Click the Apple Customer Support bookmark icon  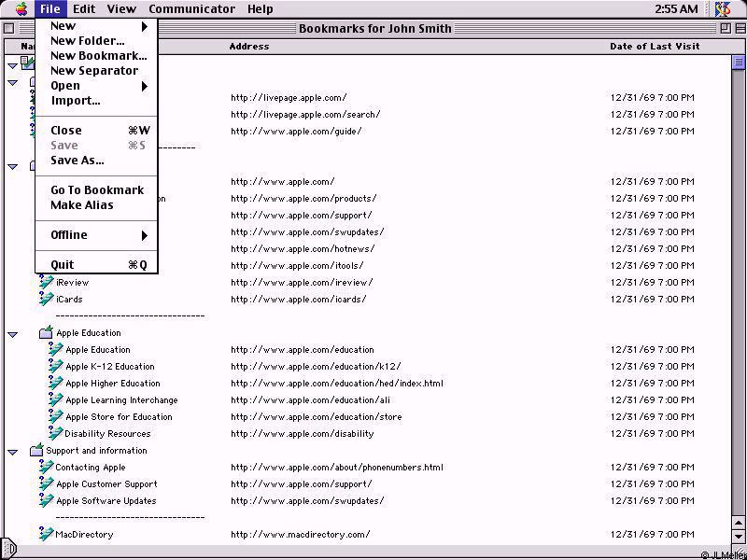point(46,483)
